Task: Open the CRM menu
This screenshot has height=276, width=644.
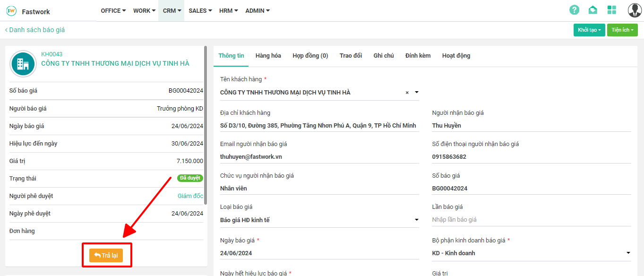Action: click(x=172, y=11)
